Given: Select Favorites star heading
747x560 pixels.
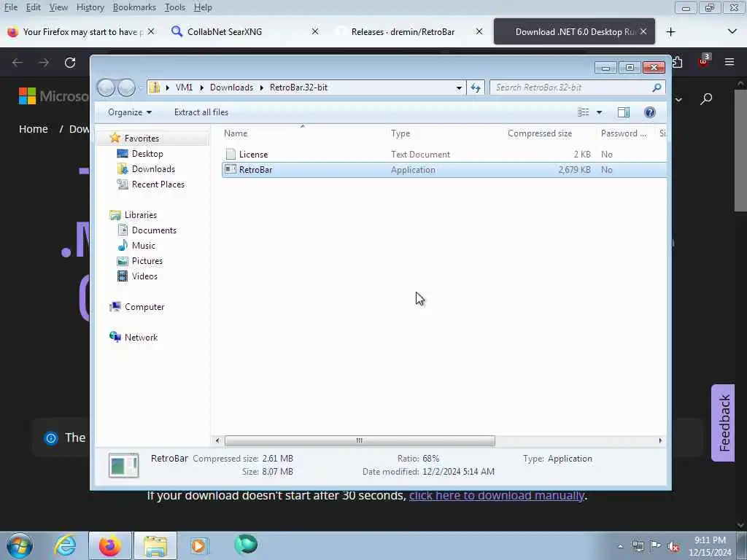Looking at the screenshot, I should coord(142,138).
